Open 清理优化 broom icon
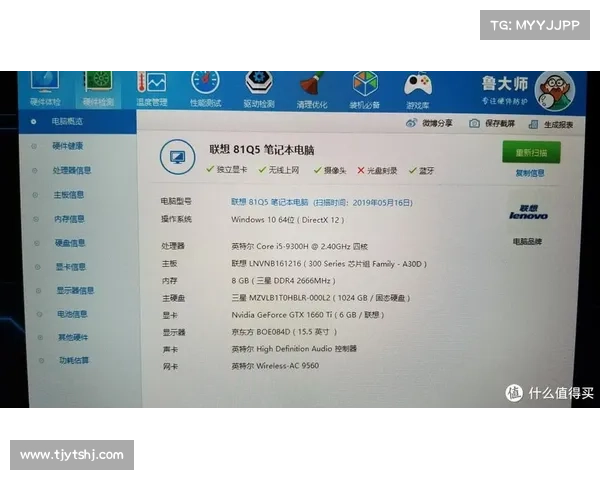 (x=312, y=83)
